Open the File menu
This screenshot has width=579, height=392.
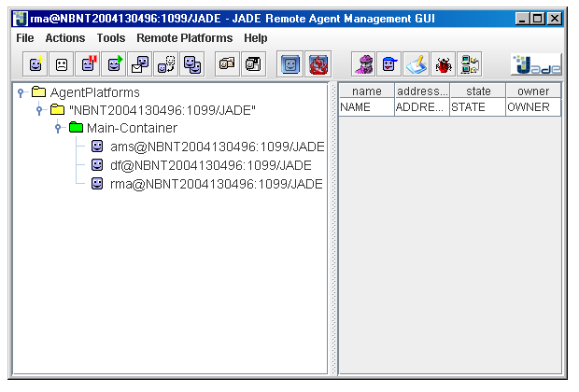(x=24, y=38)
